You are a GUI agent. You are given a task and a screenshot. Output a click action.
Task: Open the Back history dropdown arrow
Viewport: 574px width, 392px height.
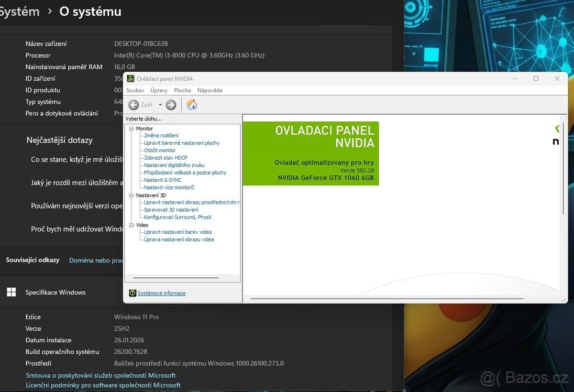[160, 105]
